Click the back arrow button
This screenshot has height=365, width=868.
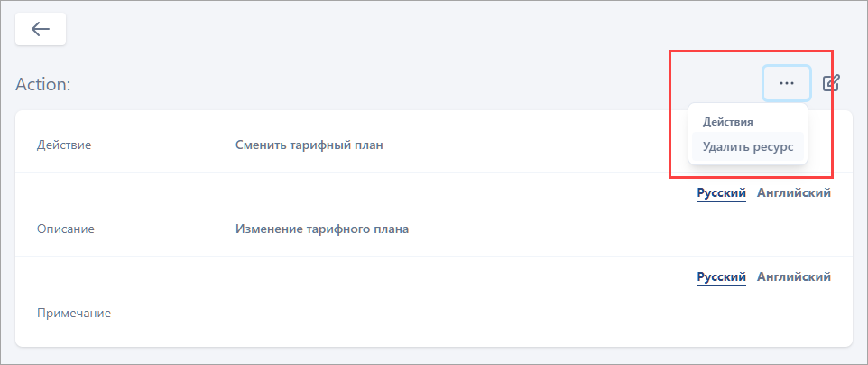(x=41, y=29)
